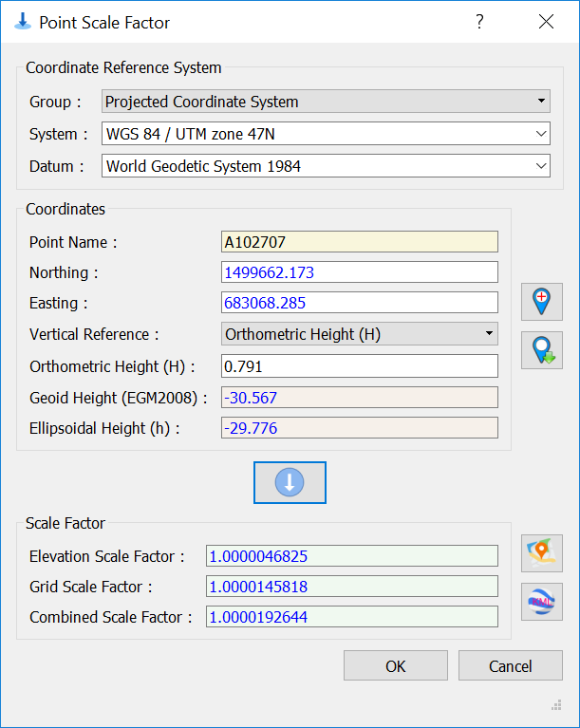Click the Cancel button
The height and width of the screenshot is (728, 580).
pyautogui.click(x=511, y=665)
